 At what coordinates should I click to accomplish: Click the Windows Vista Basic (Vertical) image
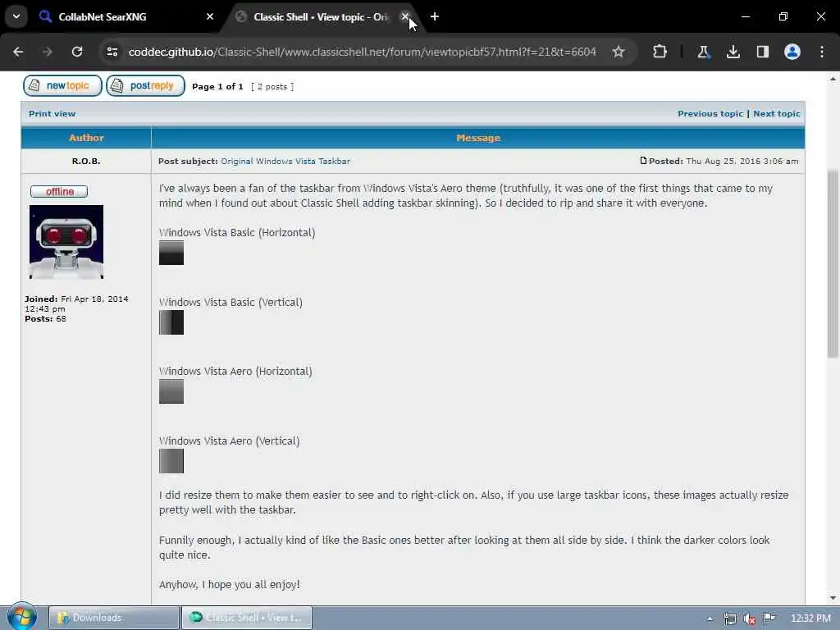(x=171, y=322)
